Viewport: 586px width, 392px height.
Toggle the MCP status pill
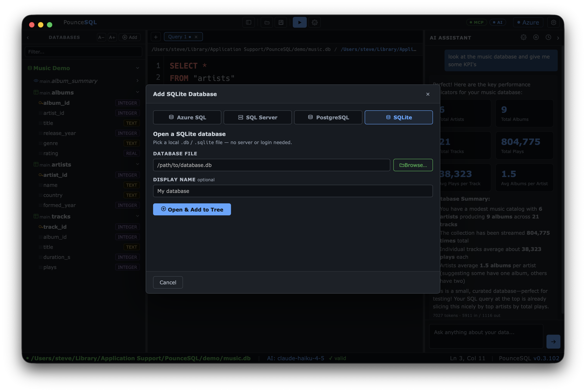(x=477, y=22)
